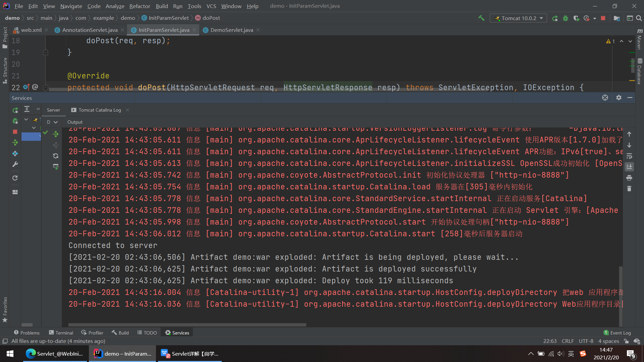This screenshot has height=362, width=644.
Task: Click the console horizontal scrollbar
Action: tap(187, 325)
